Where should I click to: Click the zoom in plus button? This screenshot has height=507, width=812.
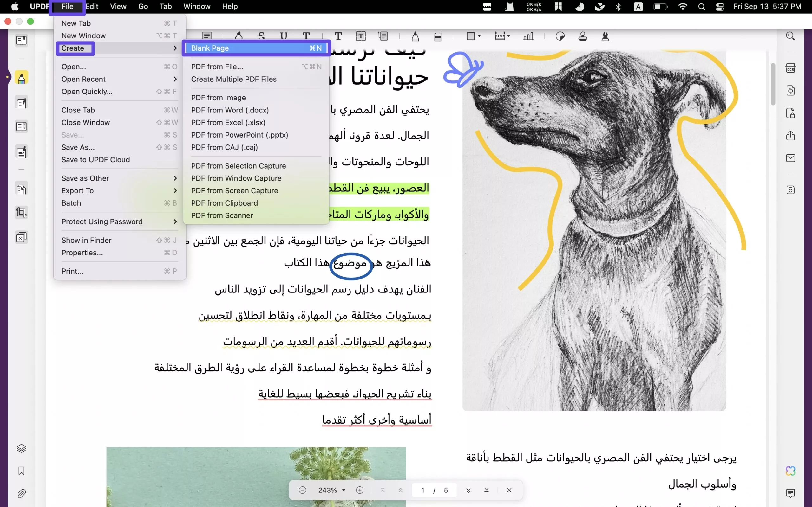[360, 490]
